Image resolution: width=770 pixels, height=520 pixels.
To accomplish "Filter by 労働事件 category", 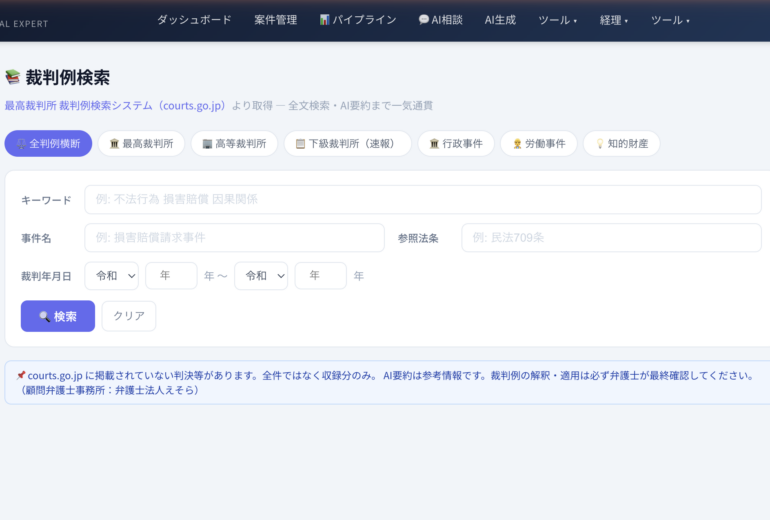I will click(x=539, y=144).
